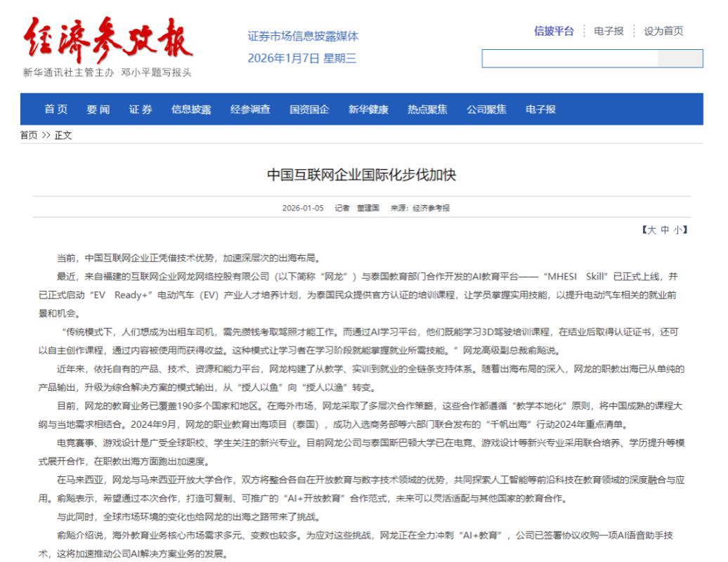Open the 信息披露 section in the nav bar
Viewport: 728px width, 562px height.
pyautogui.click(x=191, y=110)
